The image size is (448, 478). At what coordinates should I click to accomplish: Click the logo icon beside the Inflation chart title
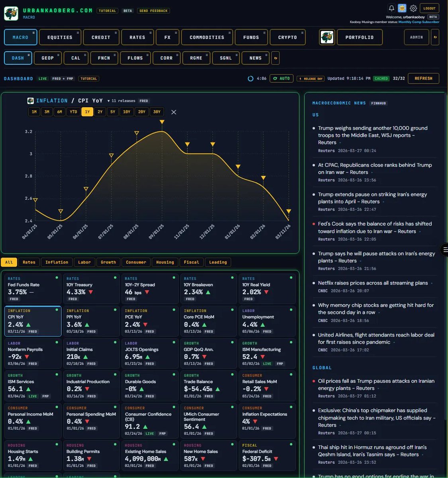coord(30,101)
